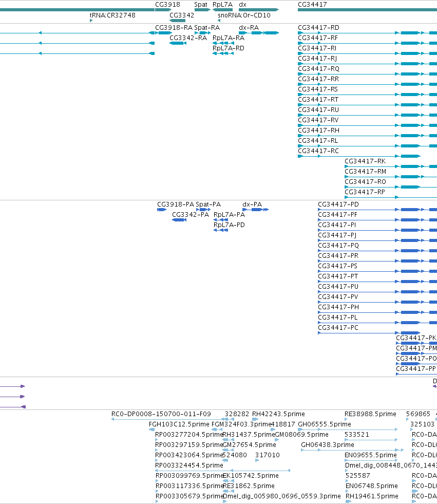Screen dimensions: 437x504
Task: Click the snoRNA:Or-CD10 feature label
Action: pos(244,15)
